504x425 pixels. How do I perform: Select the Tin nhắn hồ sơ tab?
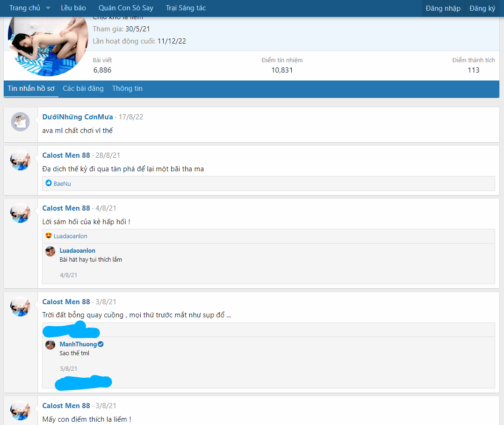point(31,88)
